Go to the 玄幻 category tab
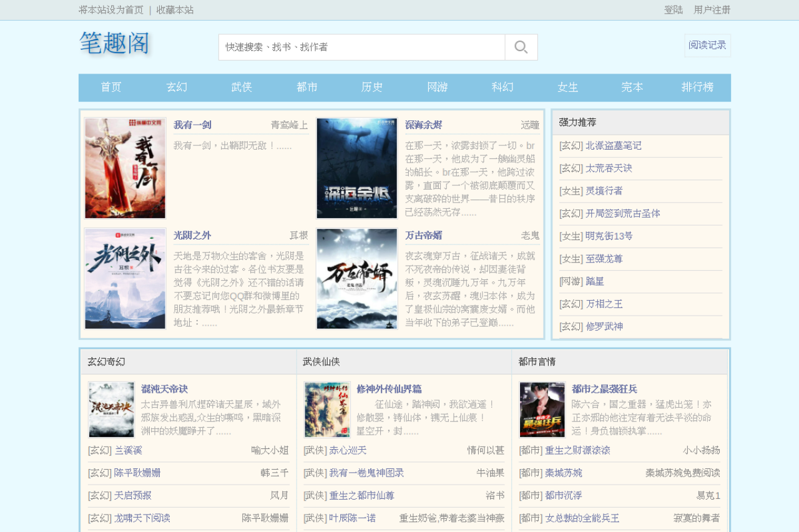The width and height of the screenshot is (799, 532). (177, 87)
